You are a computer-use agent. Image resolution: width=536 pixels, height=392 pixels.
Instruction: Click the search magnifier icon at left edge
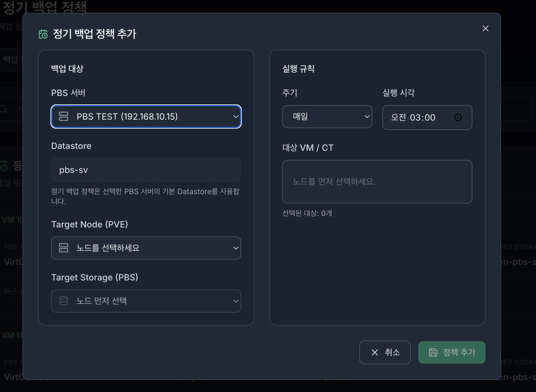click(x=3, y=109)
